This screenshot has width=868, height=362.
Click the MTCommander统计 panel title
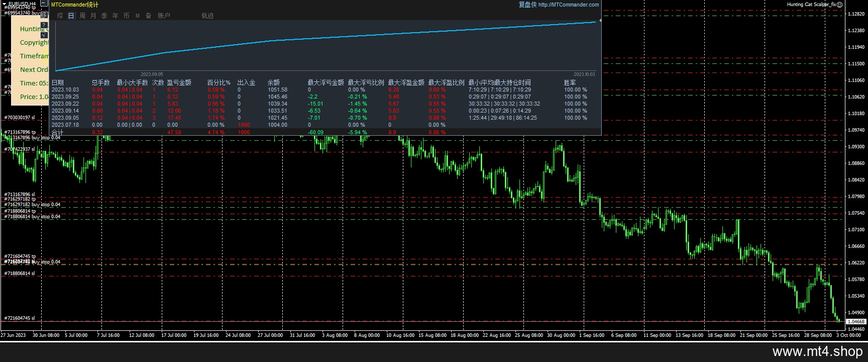pos(75,5)
